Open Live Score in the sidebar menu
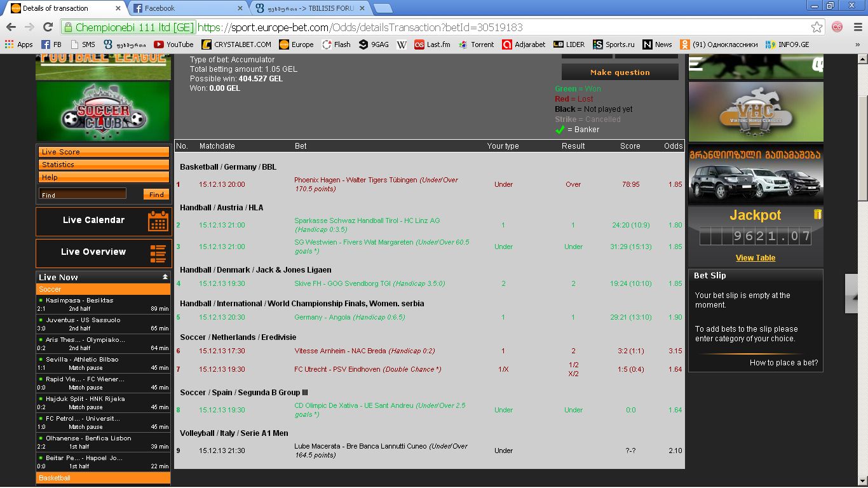Screen dimensions: 868x488 click(104, 152)
